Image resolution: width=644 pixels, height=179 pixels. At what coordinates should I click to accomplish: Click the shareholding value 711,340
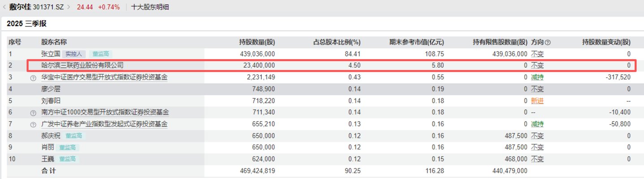point(264,112)
